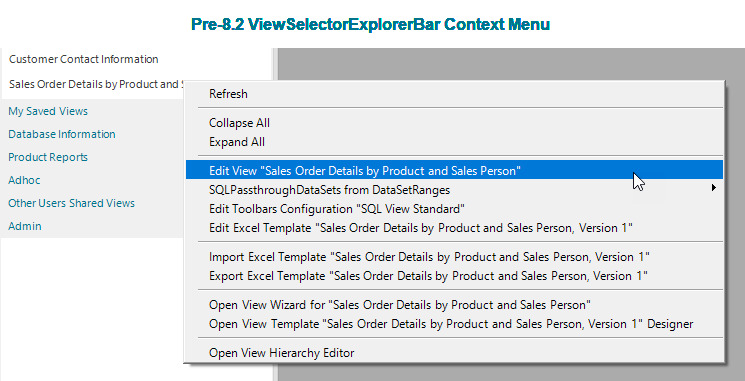This screenshot has width=745, height=381.
Task: Expand submenu arrow beside SQLPassthroughDataSets entry
Action: (714, 188)
